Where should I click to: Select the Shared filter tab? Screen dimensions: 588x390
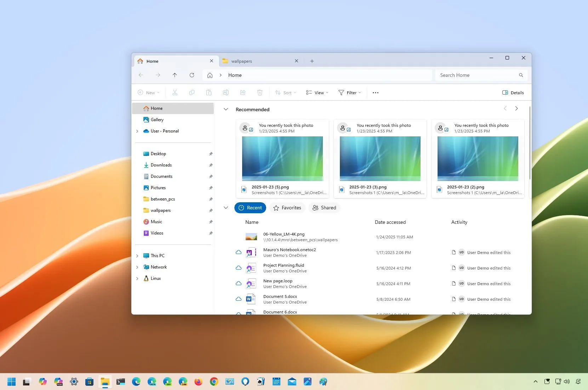324,208
